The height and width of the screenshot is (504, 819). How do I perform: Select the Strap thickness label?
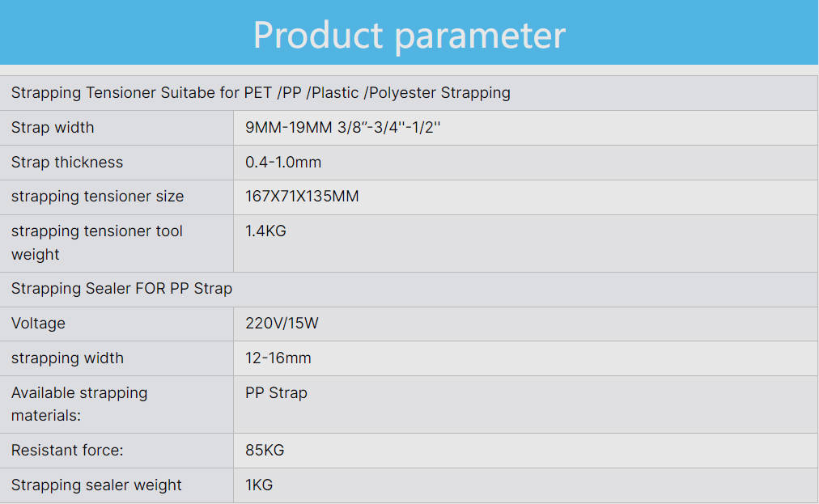pyautogui.click(x=67, y=162)
